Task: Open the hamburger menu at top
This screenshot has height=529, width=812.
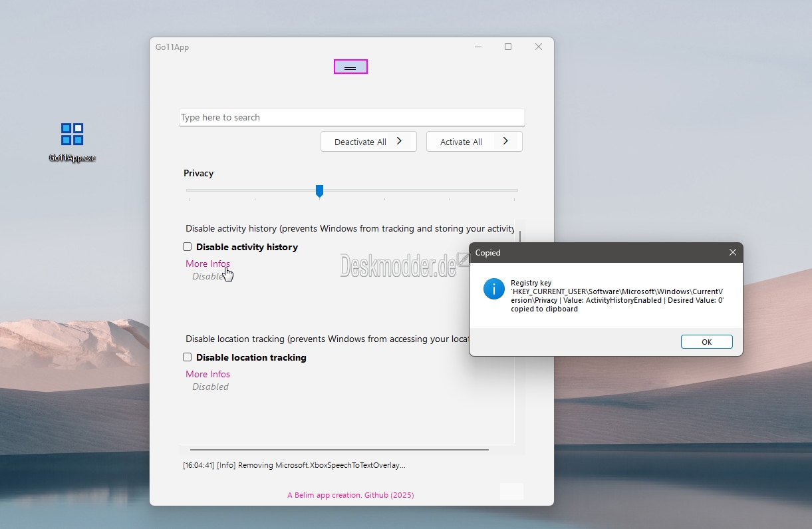Action: point(350,67)
